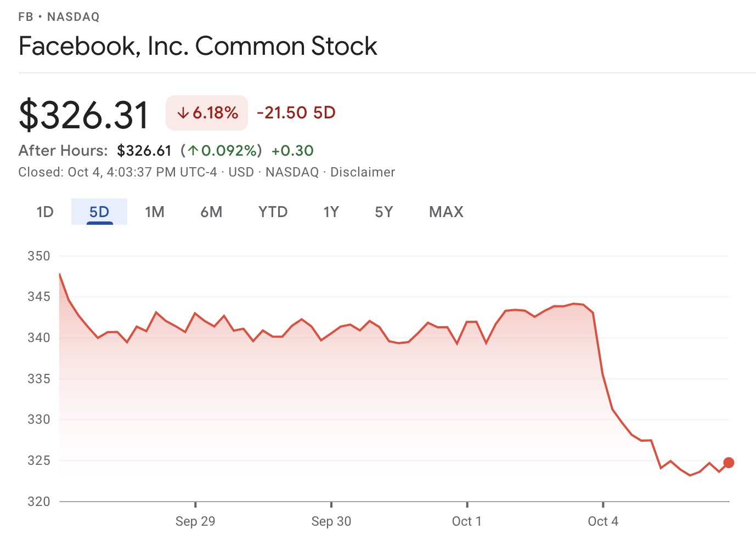
Task: Open the 5Y price history
Action: (384, 212)
